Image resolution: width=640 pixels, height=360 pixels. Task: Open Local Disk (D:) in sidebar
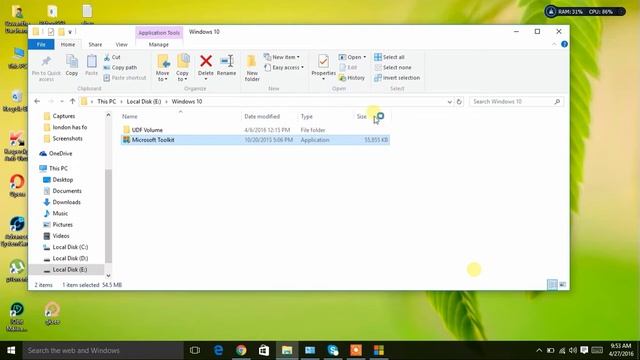click(70, 258)
